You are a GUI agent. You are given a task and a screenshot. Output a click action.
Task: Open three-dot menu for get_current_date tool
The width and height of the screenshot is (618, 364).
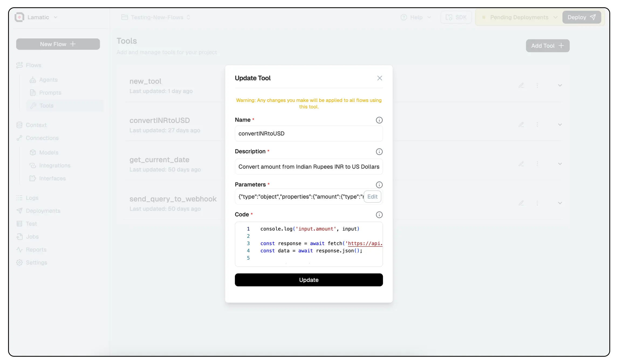coord(537,164)
